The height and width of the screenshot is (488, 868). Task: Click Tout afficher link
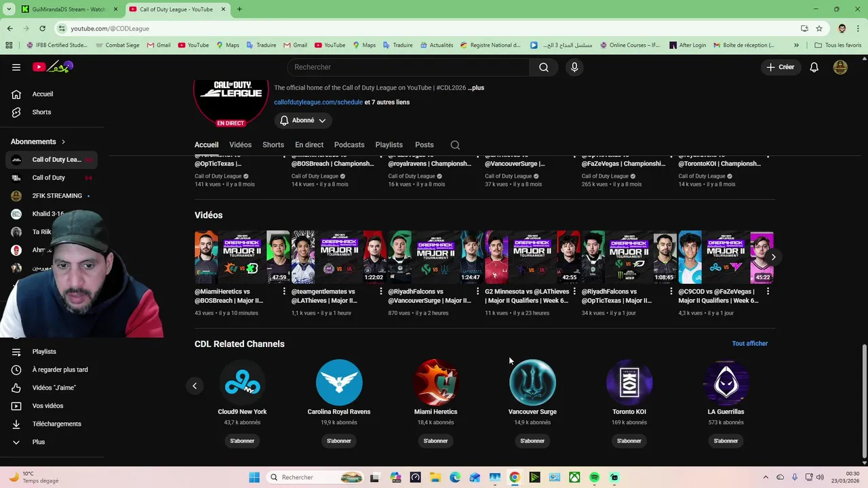click(750, 344)
